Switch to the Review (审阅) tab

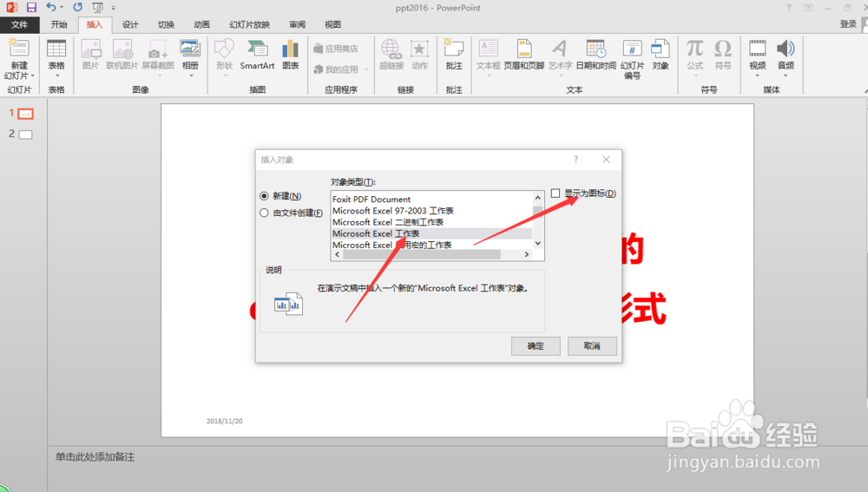pyautogui.click(x=297, y=24)
